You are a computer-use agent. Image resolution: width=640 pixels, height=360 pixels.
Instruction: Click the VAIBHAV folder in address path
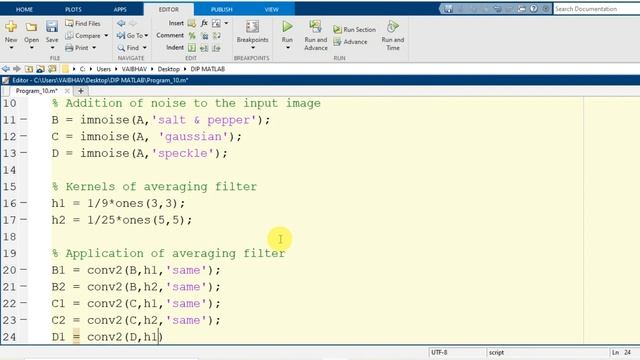[134, 69]
